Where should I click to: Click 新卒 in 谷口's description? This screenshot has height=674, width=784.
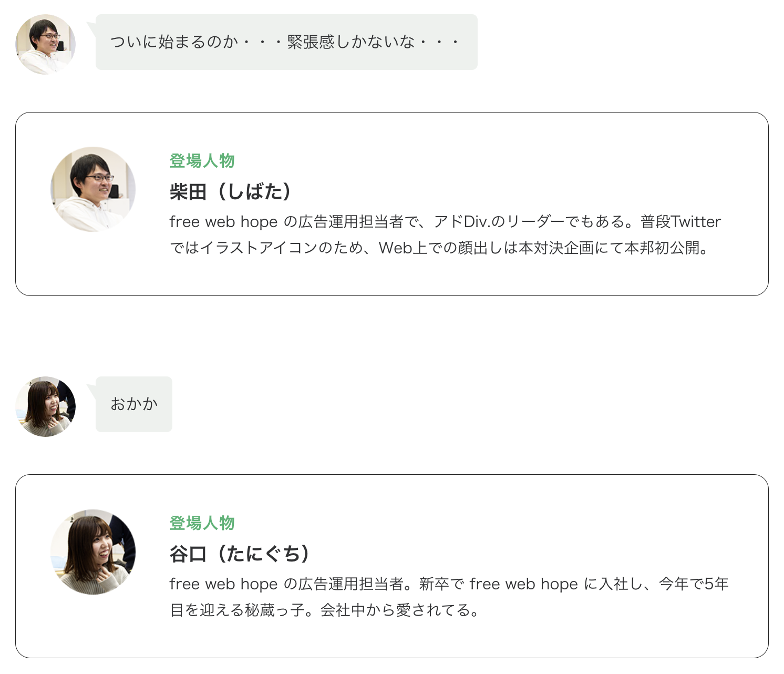pyautogui.click(x=434, y=584)
